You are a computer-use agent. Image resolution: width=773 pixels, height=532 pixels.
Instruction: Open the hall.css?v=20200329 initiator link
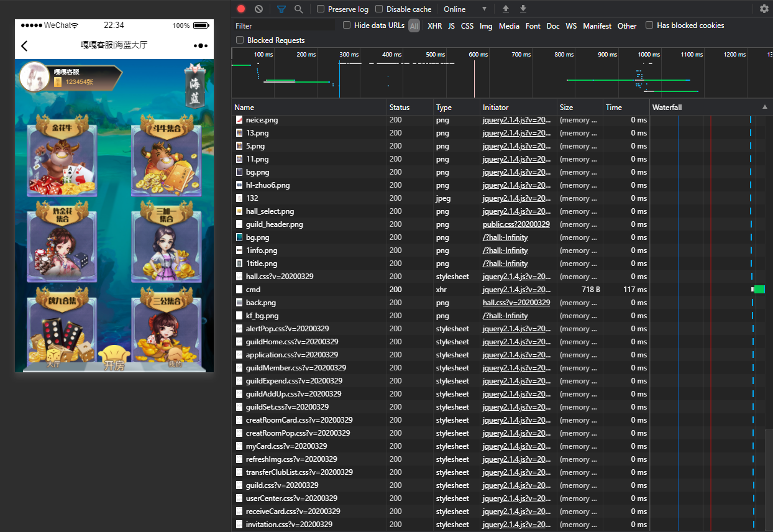tap(516, 303)
